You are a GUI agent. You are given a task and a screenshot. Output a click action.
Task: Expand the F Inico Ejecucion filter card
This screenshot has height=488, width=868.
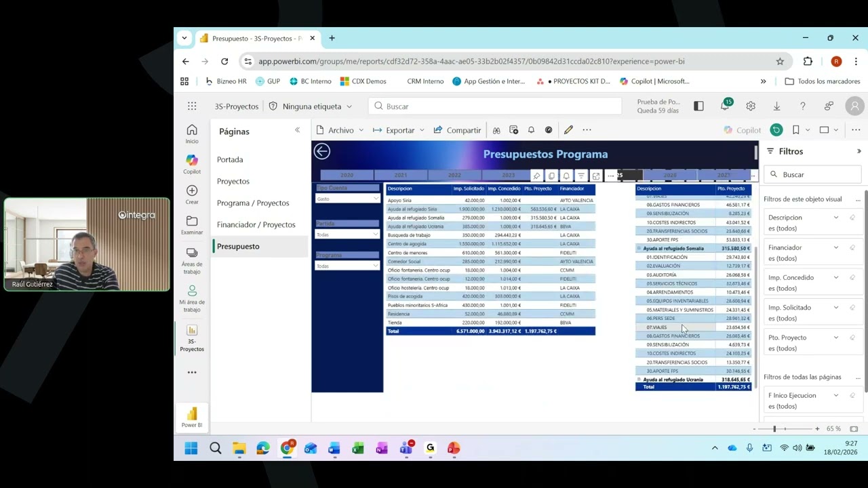click(835, 395)
